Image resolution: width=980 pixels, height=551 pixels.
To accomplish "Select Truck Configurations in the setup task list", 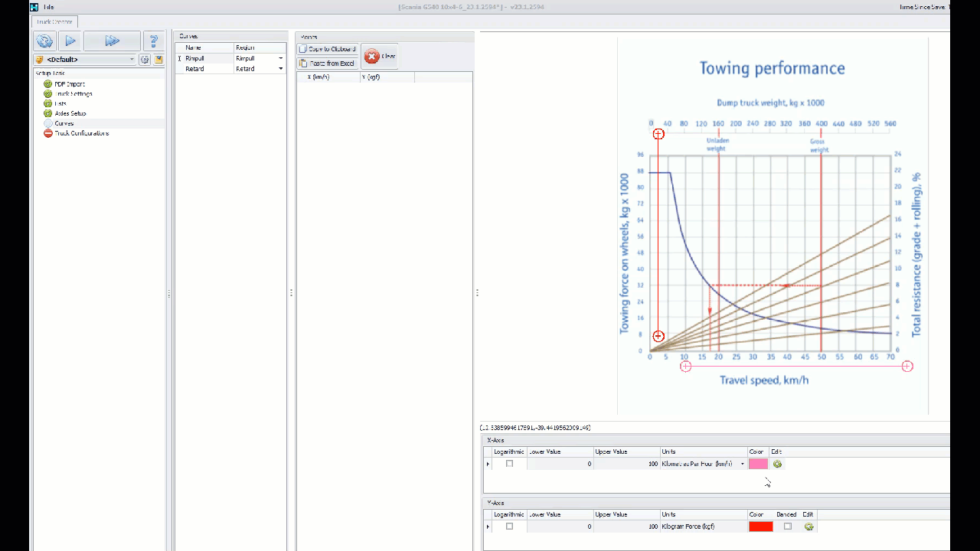I will pyautogui.click(x=81, y=133).
